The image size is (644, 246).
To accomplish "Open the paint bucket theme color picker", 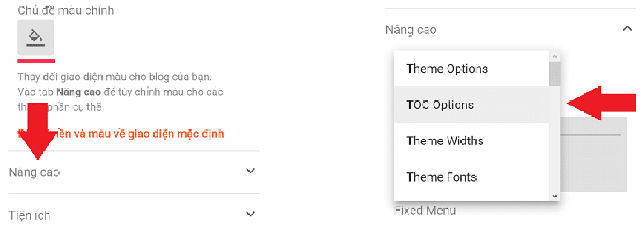I will 35,37.
